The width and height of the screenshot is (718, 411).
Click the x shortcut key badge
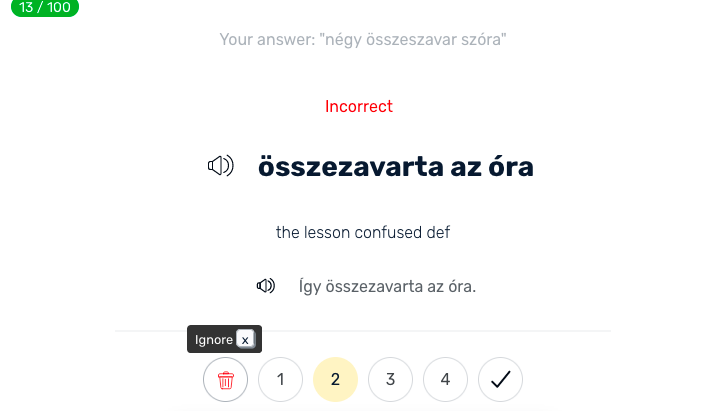tap(245, 340)
